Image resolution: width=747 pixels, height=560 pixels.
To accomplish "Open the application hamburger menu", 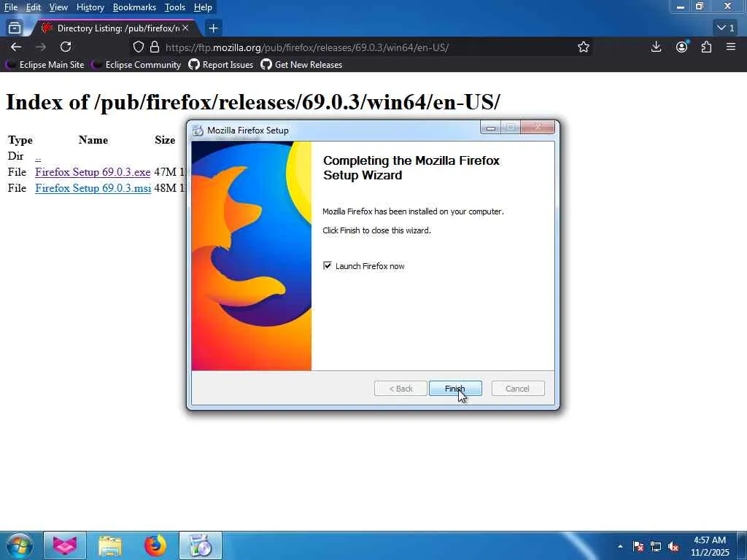I will pyautogui.click(x=731, y=47).
